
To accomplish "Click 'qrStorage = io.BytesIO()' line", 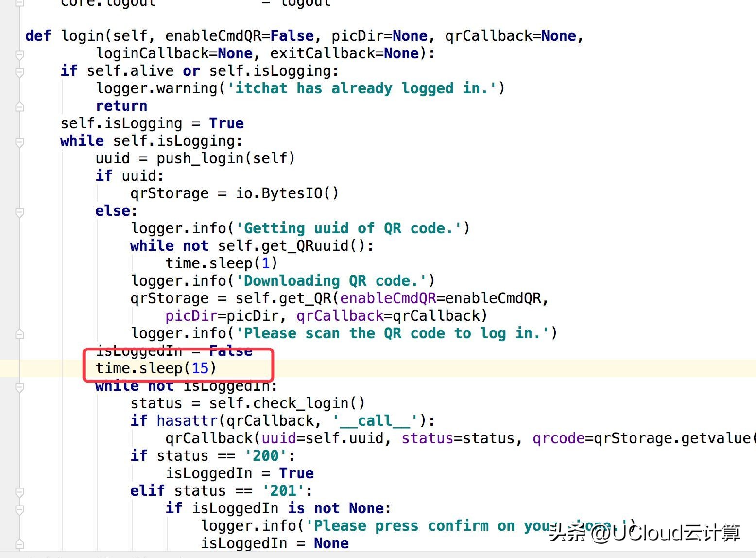I will [x=235, y=193].
